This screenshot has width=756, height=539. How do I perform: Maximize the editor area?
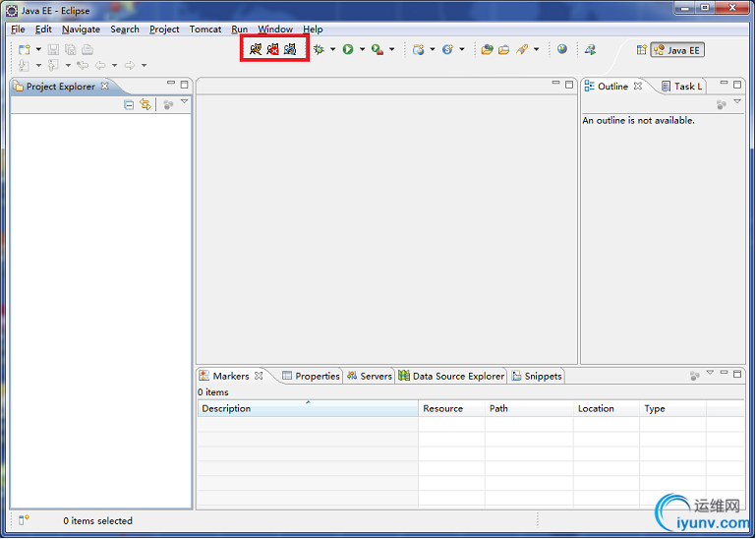[569, 85]
